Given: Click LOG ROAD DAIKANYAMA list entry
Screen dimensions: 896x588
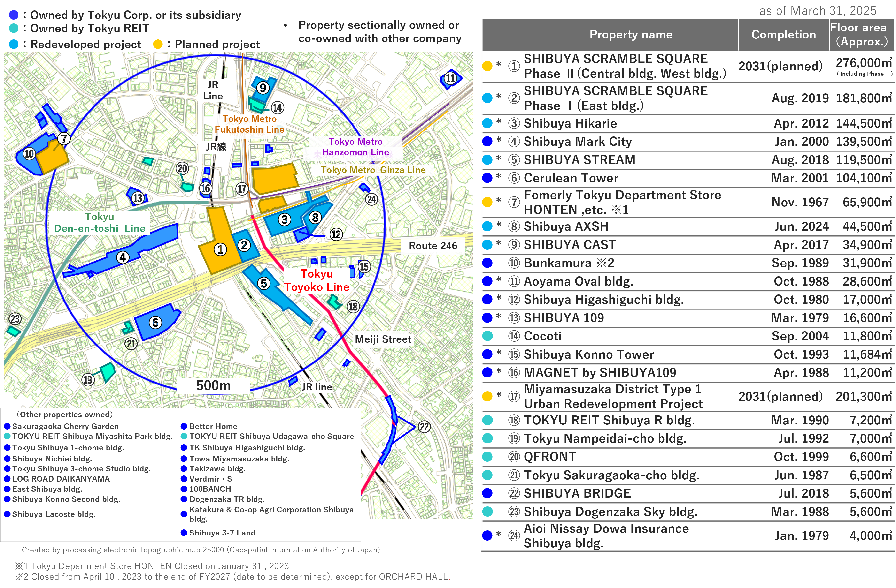Looking at the screenshot, I should (x=61, y=479).
